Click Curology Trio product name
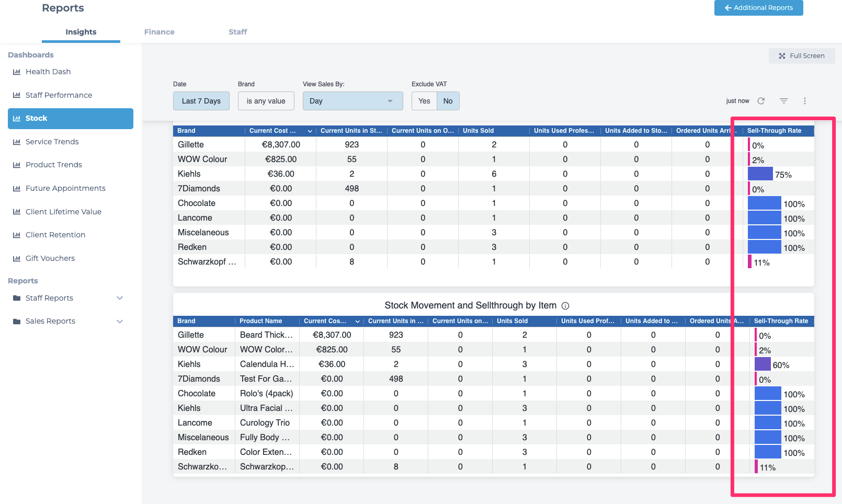 [265, 423]
